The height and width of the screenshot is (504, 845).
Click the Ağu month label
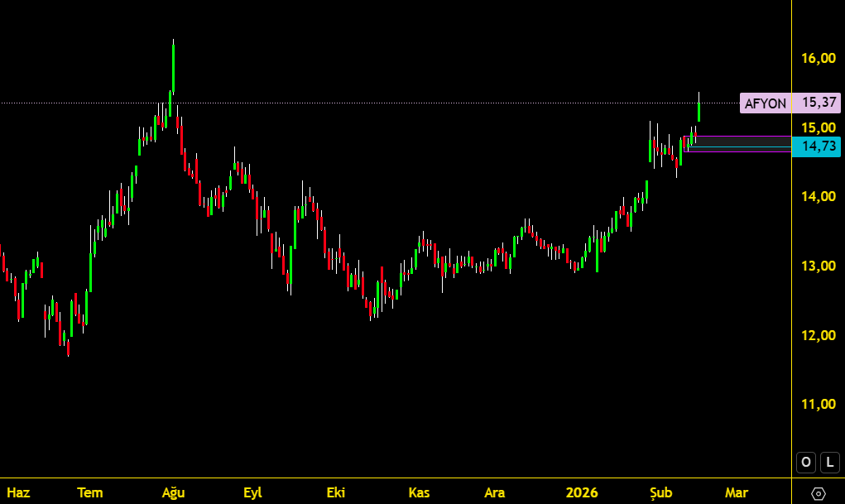pos(174,492)
